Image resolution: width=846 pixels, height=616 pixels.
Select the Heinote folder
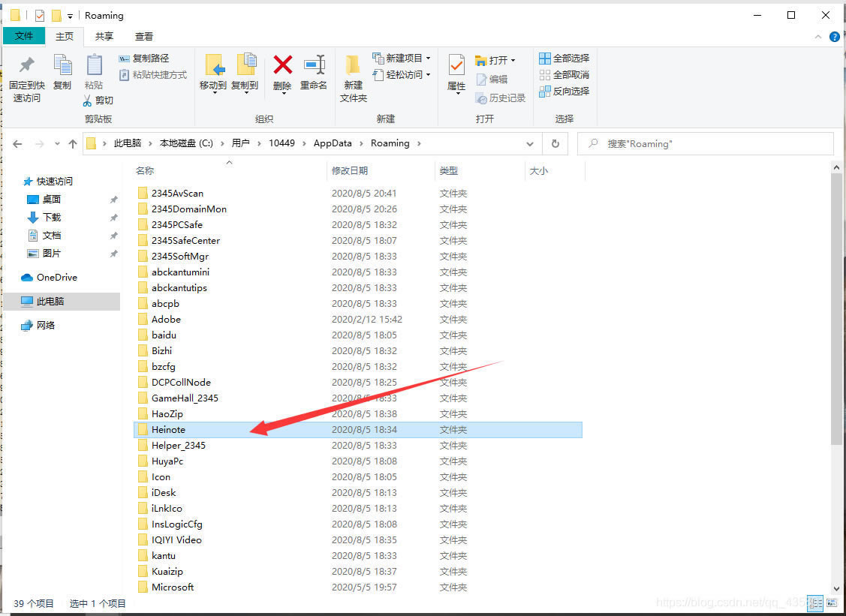(358, 430)
